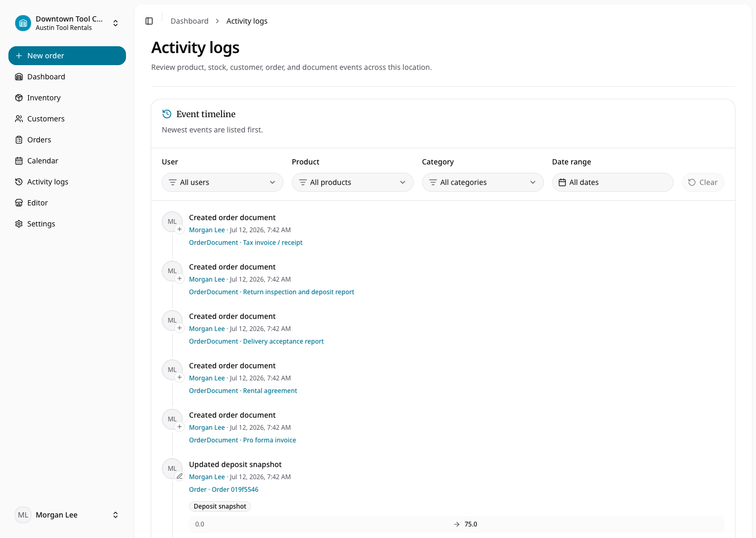Click ML avatar for Pro forma invoice event
The height and width of the screenshot is (538, 756).
pyautogui.click(x=172, y=419)
